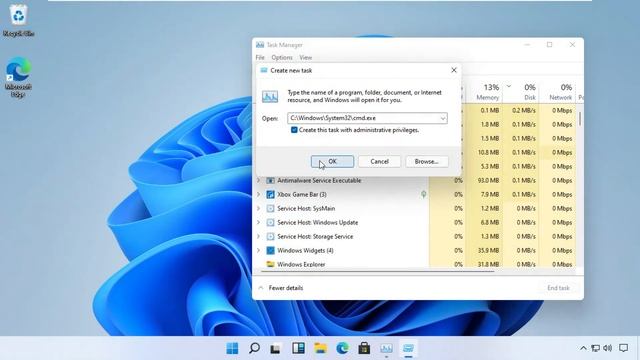Image resolution: width=640 pixels, height=360 pixels.
Task: Click vertical scrollbar in process list
Action: click(x=580, y=118)
